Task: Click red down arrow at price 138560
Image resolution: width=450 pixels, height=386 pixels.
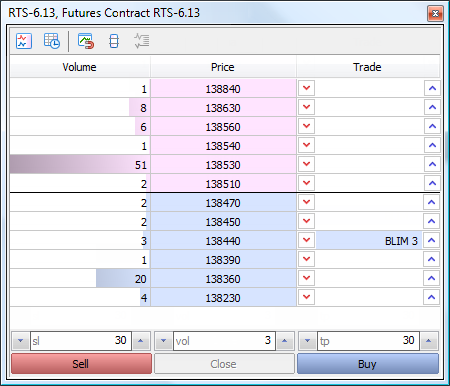Action: [306, 126]
